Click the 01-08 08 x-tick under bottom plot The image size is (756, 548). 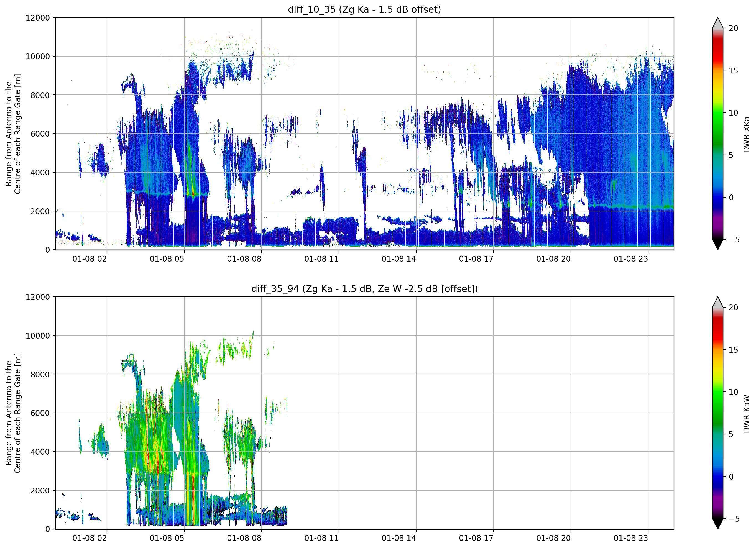[x=244, y=538]
